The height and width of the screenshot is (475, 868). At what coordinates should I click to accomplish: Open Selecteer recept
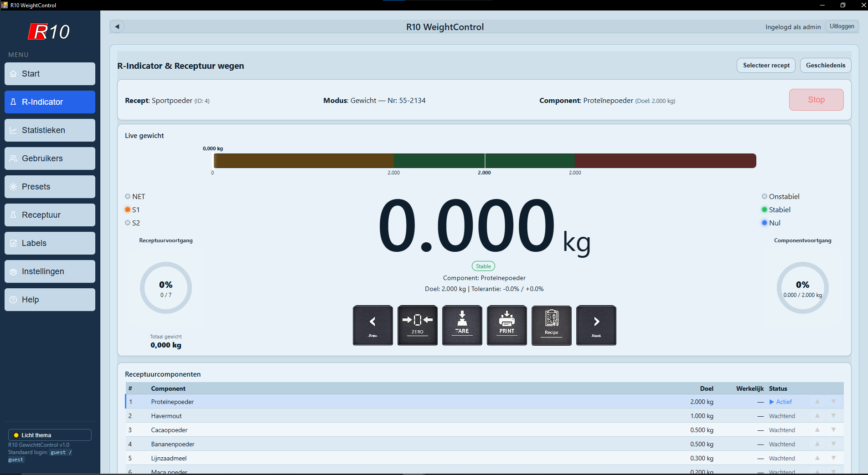tap(765, 65)
